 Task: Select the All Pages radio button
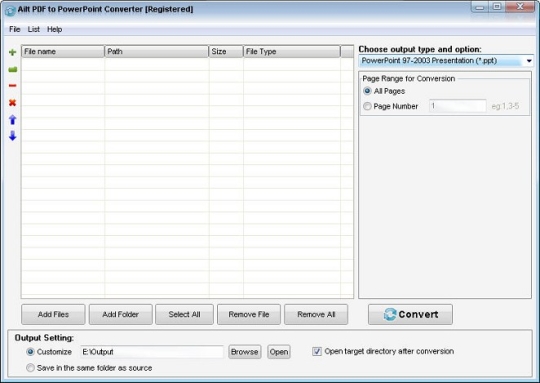point(367,91)
